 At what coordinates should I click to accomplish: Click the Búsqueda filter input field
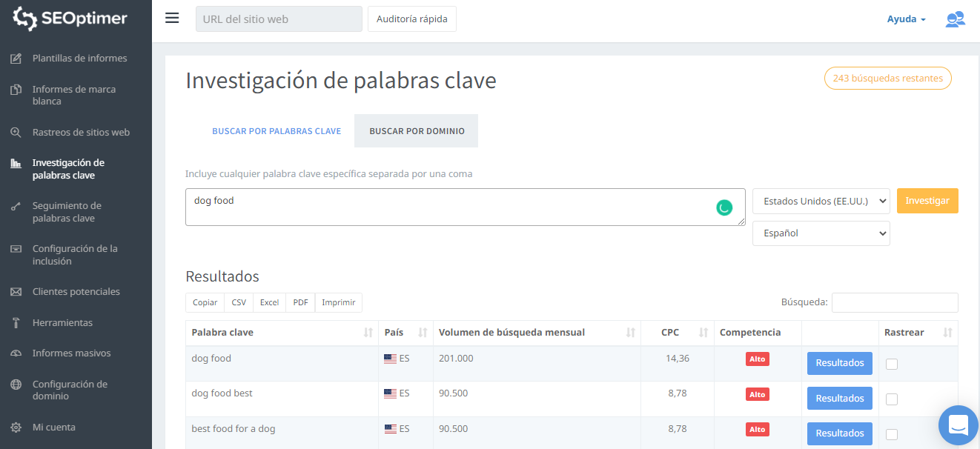coord(894,302)
